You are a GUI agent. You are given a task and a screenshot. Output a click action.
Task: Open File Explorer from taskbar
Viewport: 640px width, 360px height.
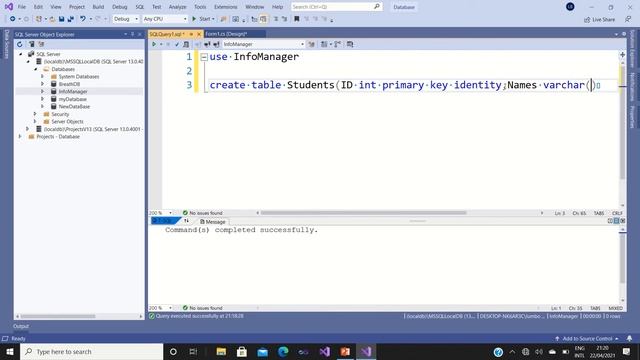(221, 351)
